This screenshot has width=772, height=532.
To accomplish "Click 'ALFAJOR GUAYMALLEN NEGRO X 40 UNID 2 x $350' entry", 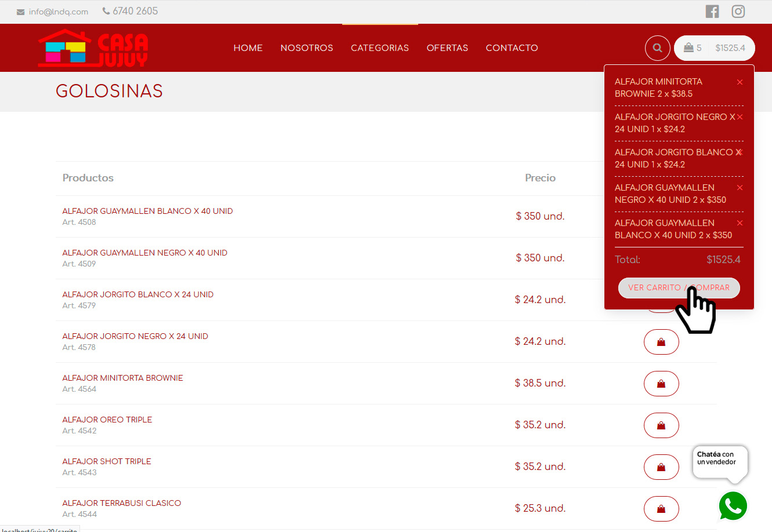I will (670, 194).
